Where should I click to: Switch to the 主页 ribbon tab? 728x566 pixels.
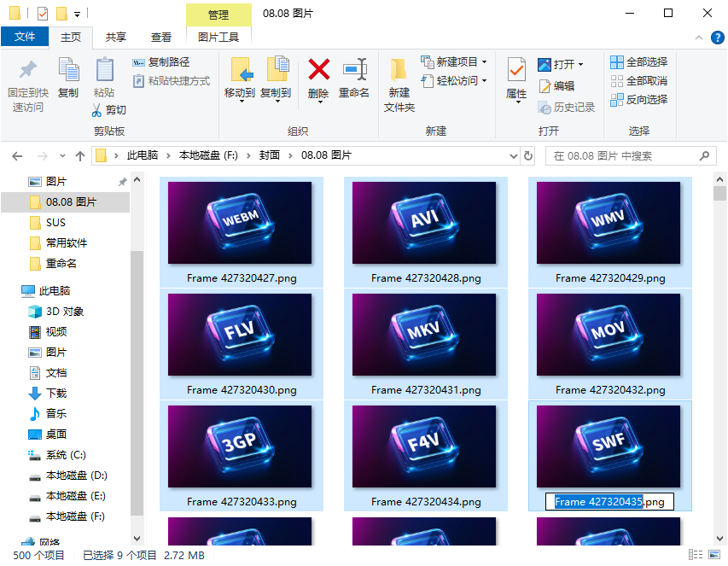tap(71, 38)
